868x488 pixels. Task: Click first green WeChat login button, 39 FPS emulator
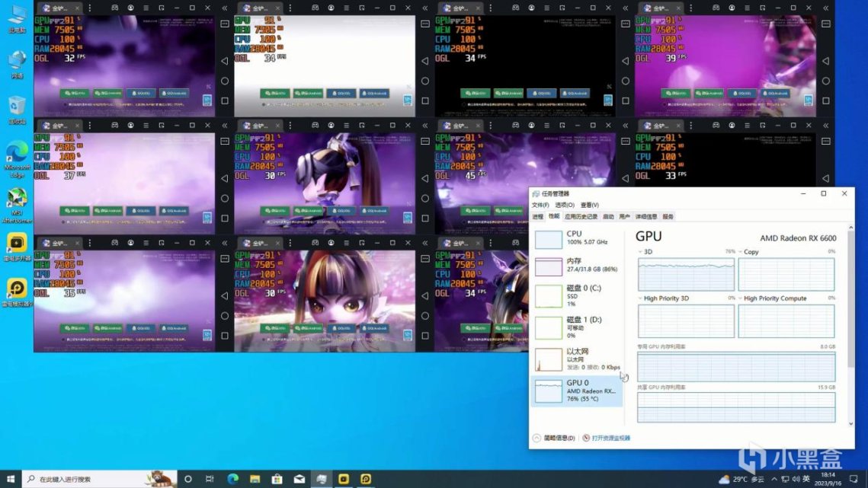coord(676,93)
